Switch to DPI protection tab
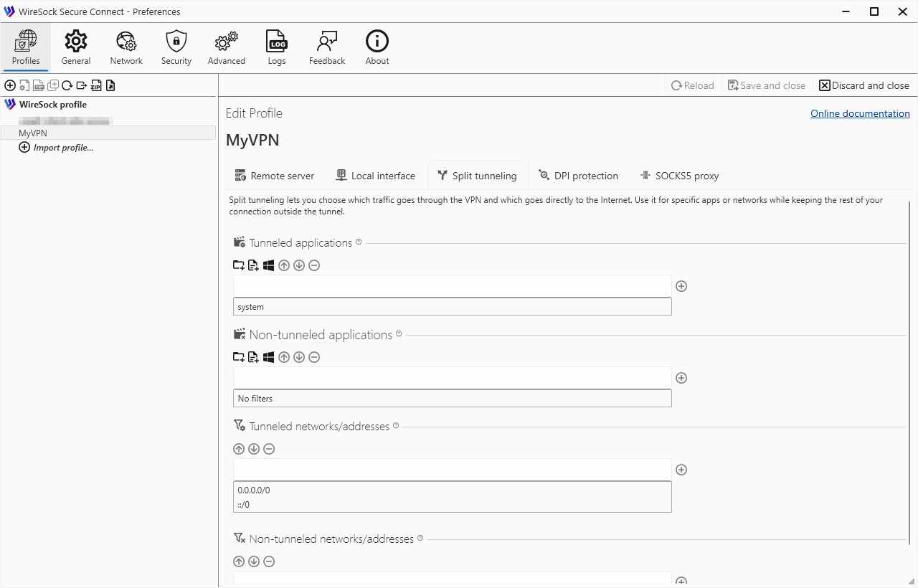 [578, 176]
